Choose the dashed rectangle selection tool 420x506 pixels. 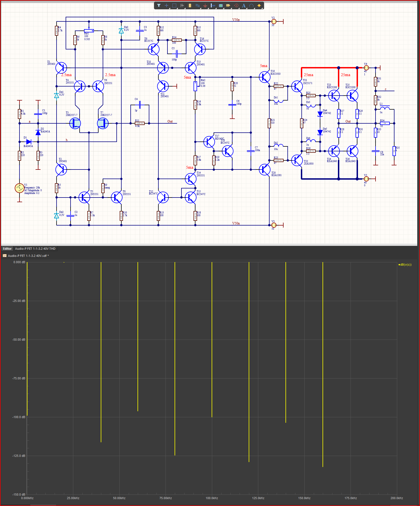174,5
